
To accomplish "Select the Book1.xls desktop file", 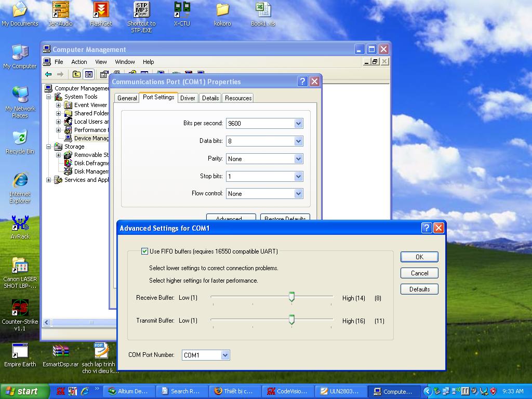I will click(x=263, y=10).
